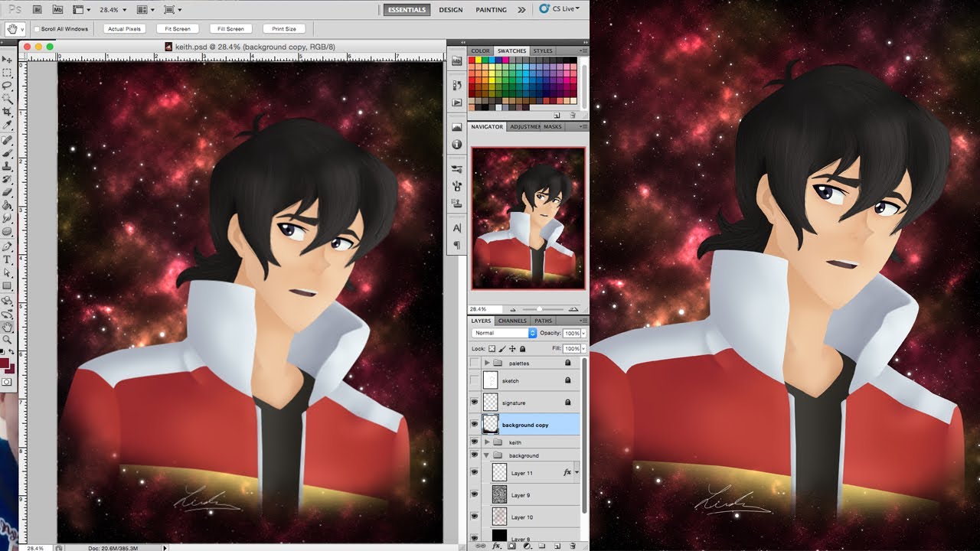Enable Lock position icon
The width and height of the screenshot is (980, 551).
point(512,349)
